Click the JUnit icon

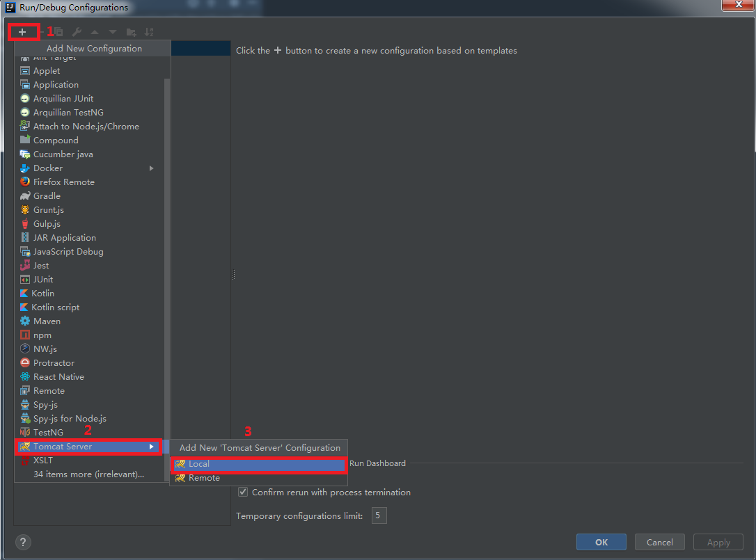click(x=25, y=280)
